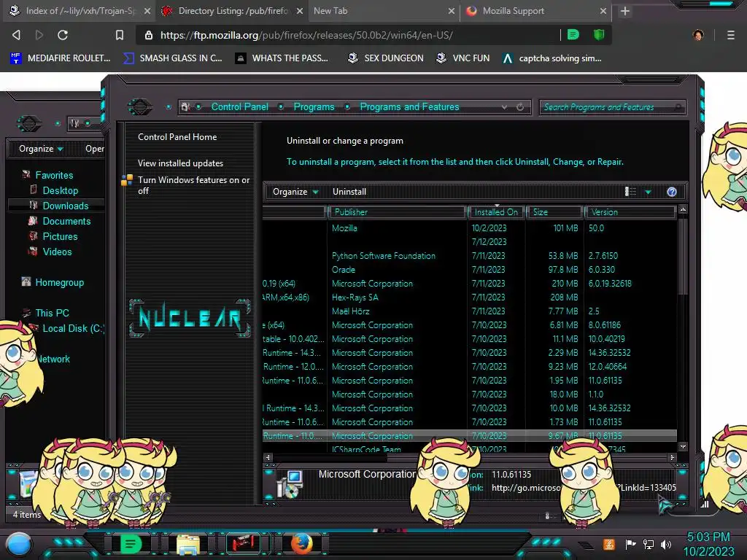Image resolution: width=747 pixels, height=560 pixels.
Task: Open Firefox from the taskbar
Action: [301, 544]
